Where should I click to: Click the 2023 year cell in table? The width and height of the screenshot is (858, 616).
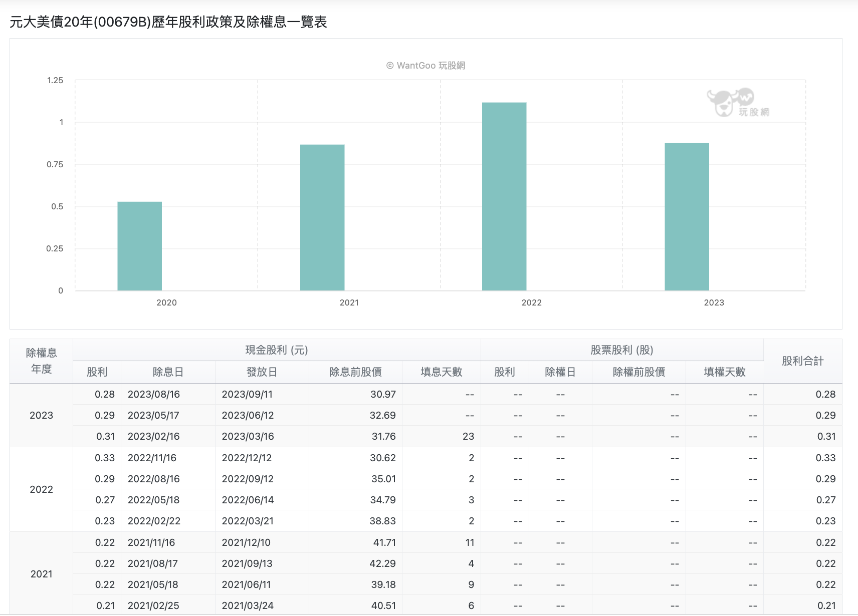[x=42, y=415]
